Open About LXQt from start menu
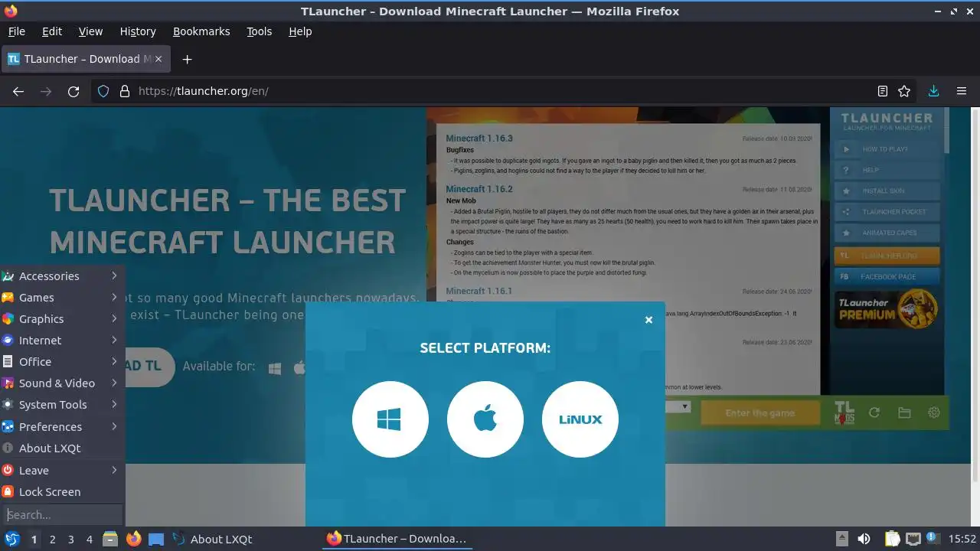Viewport: 980px width, 551px height. click(62, 448)
